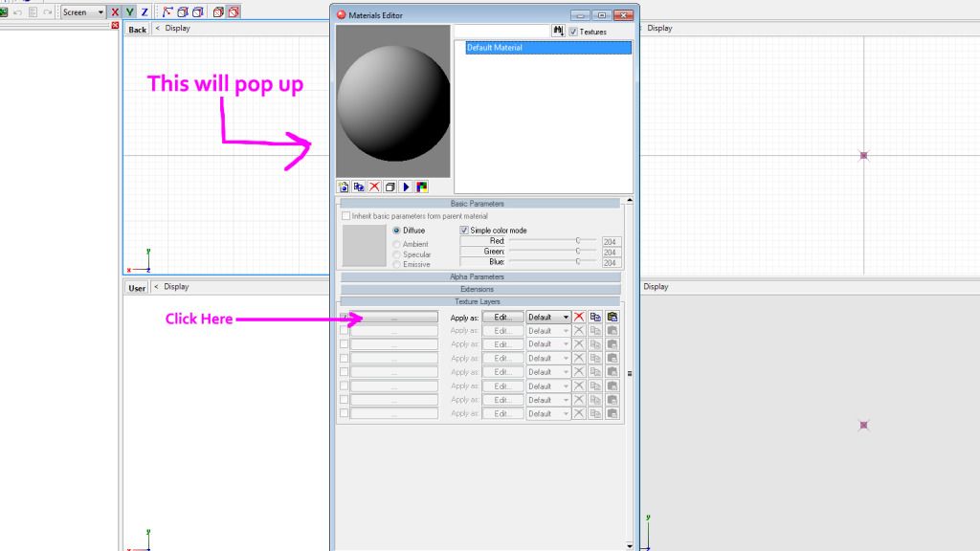Collapse the Basic Parameters section
Viewport: 980px width, 551px height.
479,204
